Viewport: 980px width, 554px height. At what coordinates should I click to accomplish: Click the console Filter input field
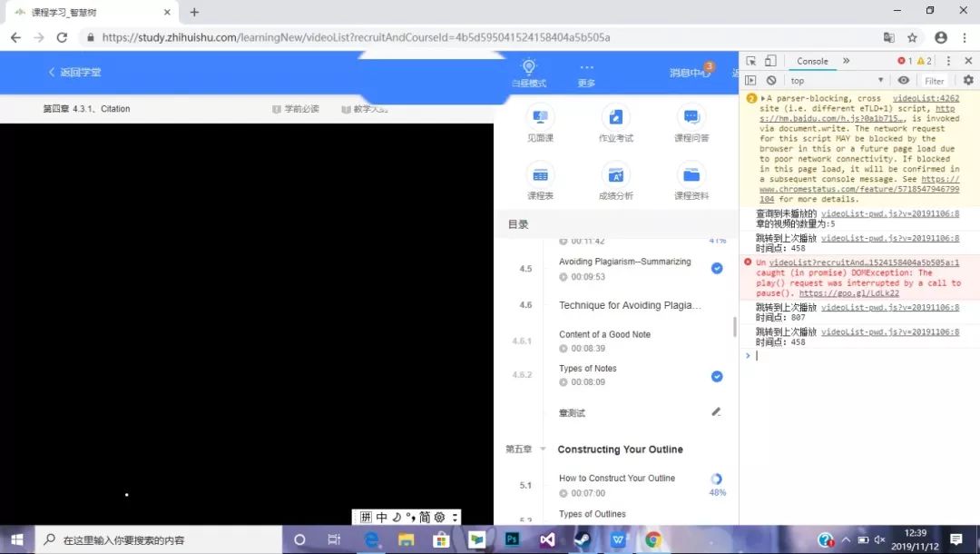tap(935, 81)
